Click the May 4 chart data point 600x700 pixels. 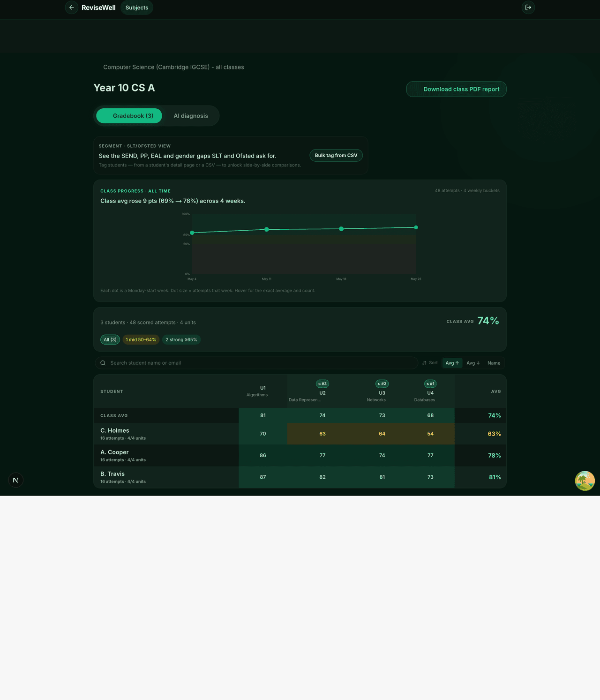[192, 233]
